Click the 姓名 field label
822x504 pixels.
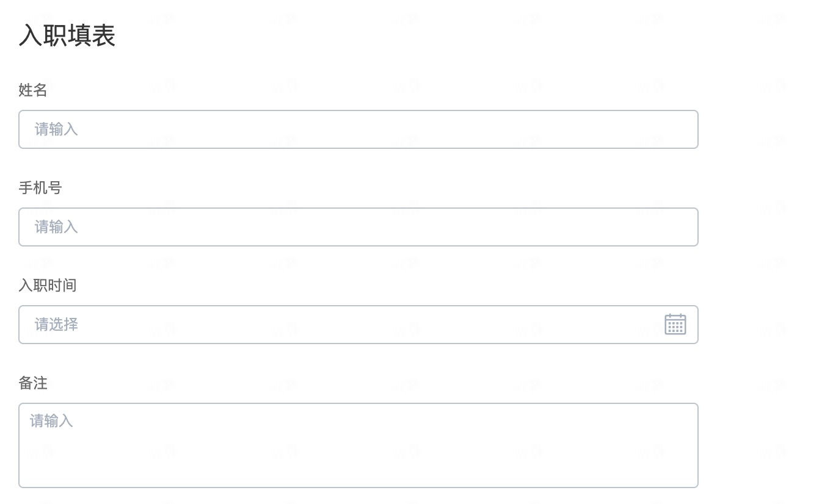click(x=33, y=90)
